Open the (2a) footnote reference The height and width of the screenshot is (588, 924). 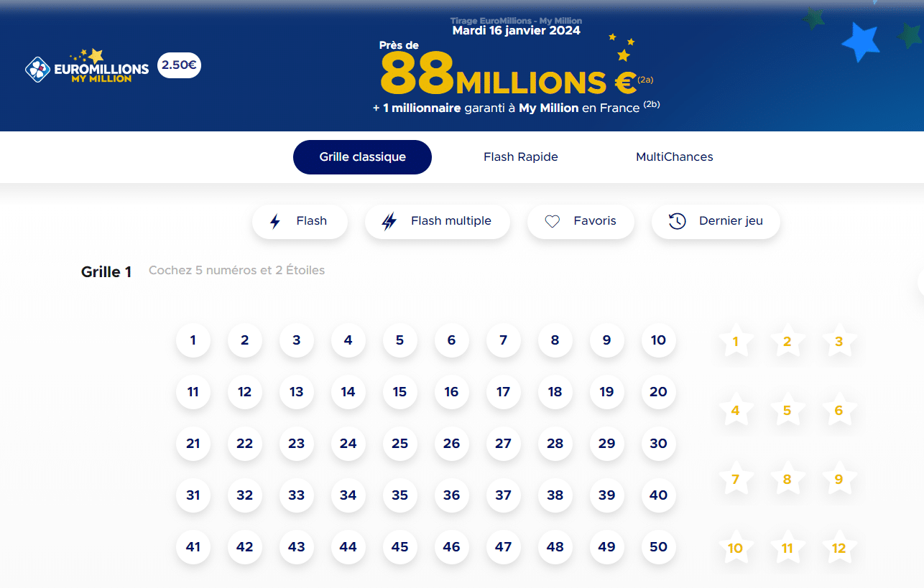(644, 80)
